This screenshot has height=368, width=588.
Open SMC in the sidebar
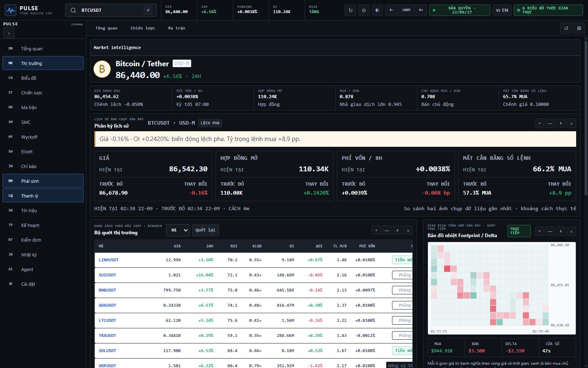pos(43,122)
